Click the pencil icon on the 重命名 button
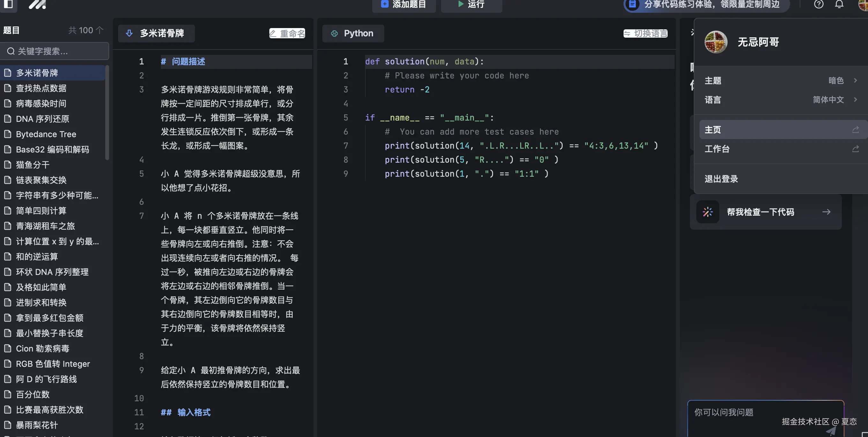 [x=273, y=33]
